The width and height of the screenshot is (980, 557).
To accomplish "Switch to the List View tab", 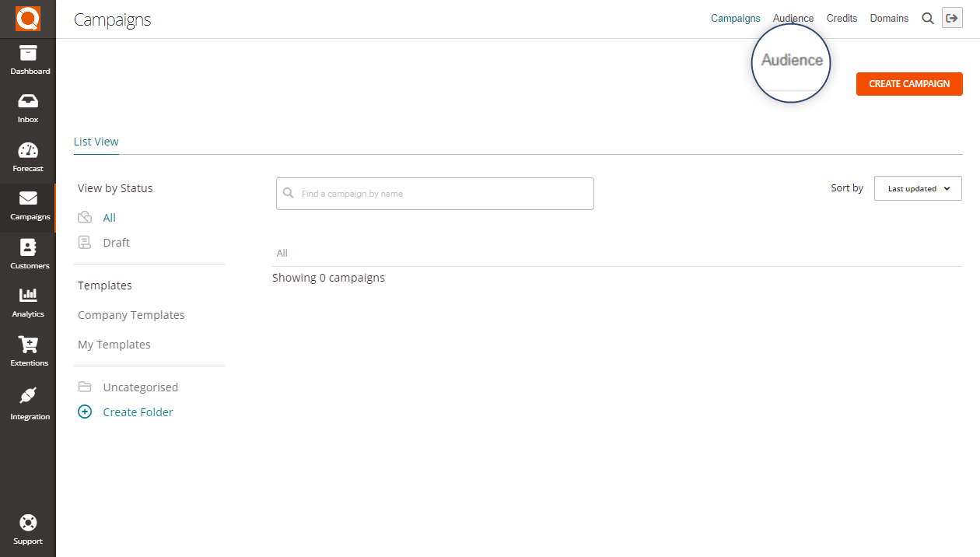I will point(96,142).
